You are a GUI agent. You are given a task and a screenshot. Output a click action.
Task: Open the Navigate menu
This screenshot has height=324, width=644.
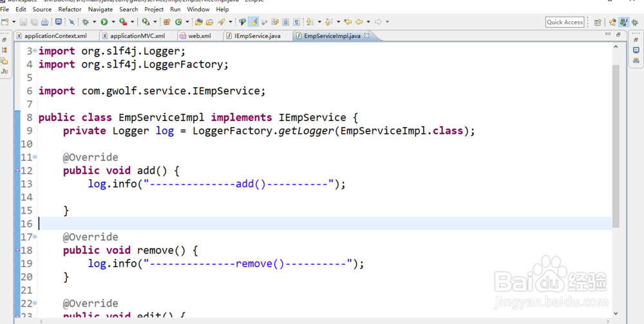(101, 9)
